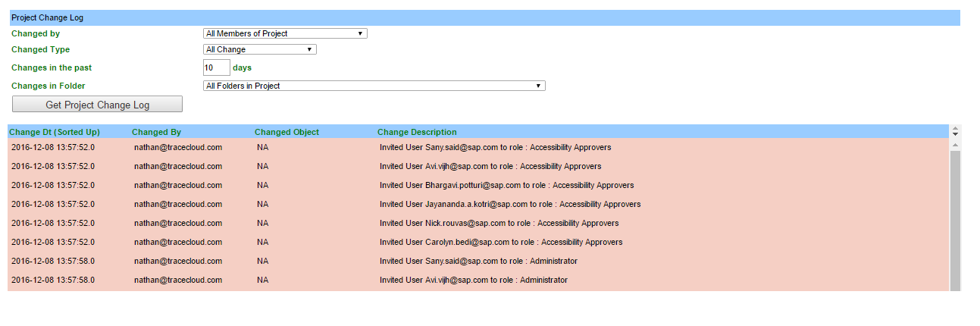Screen dimensions: 980x326
Task: Open the Changed Type dropdown
Action: coord(260,49)
